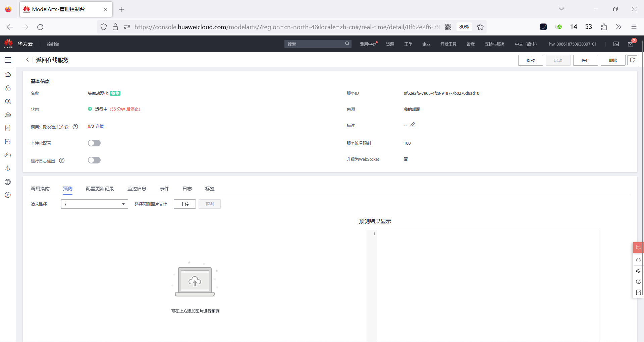This screenshot has width=644, height=342.
Task: Edit the 描述 field with pencil icon
Action: (413, 125)
